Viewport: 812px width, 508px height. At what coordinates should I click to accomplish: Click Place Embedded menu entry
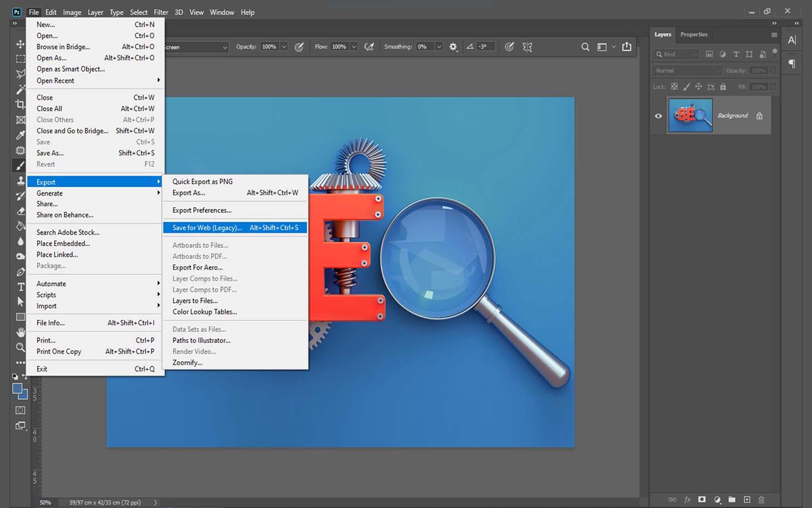96,243
